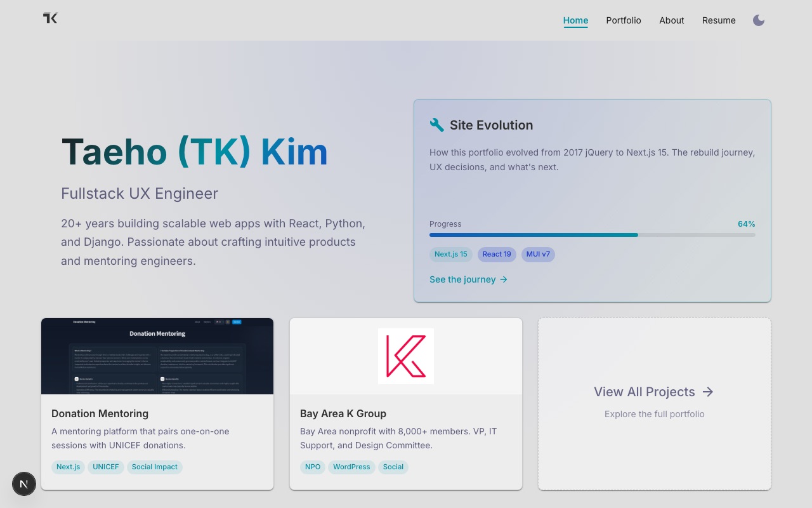This screenshot has height=508, width=812.
Task: Open the About page
Action: [672, 20]
